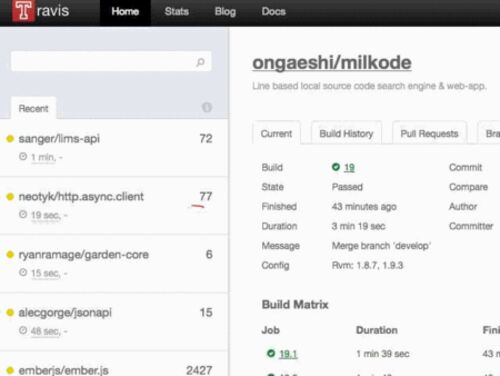
Task: Open job 19.1 in the Build Matrix
Action: [x=288, y=354]
